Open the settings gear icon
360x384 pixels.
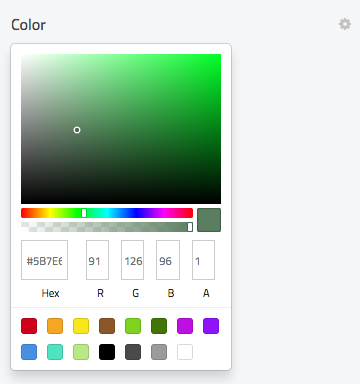pyautogui.click(x=345, y=24)
